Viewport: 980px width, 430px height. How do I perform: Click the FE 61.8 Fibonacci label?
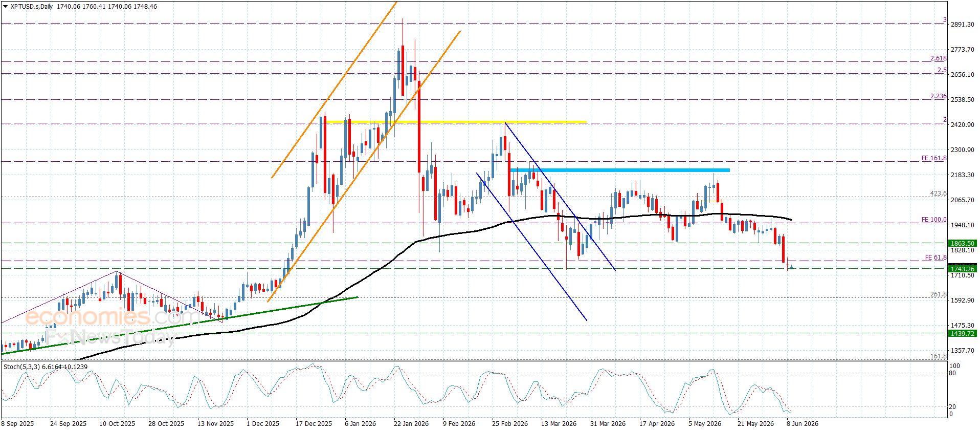[x=936, y=257]
